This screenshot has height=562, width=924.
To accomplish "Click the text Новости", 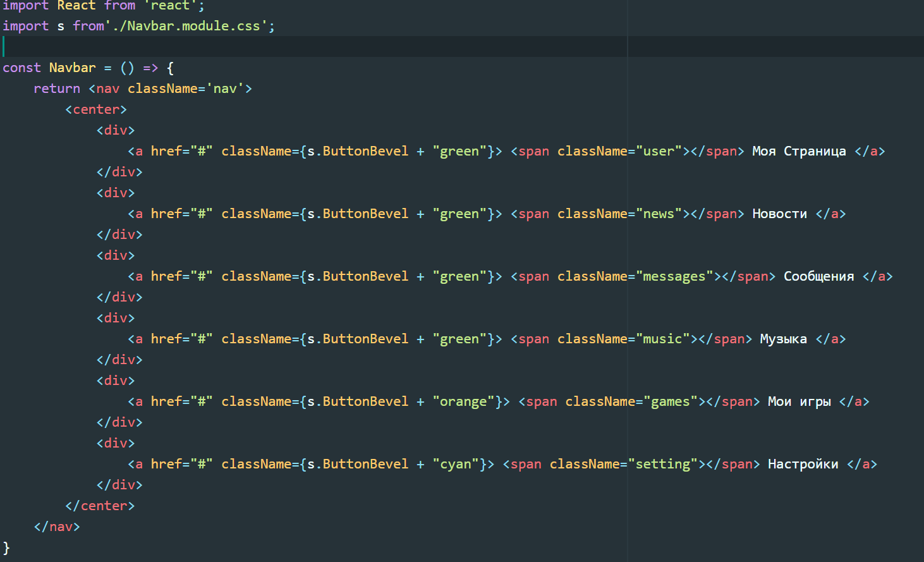I will click(x=779, y=214).
